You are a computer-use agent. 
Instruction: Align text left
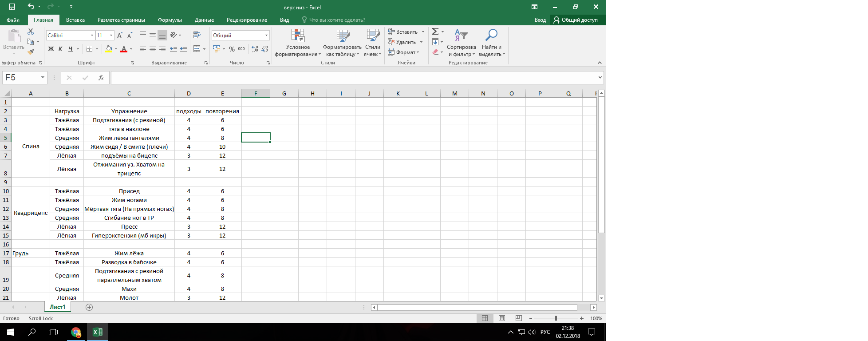pos(143,49)
